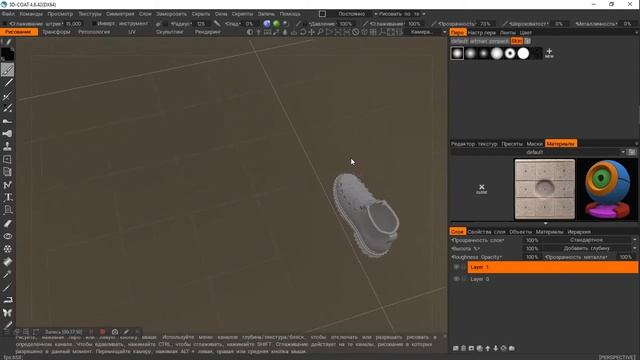Expand the brush panel options arrow
The image size is (640, 360).
[x=637, y=32]
